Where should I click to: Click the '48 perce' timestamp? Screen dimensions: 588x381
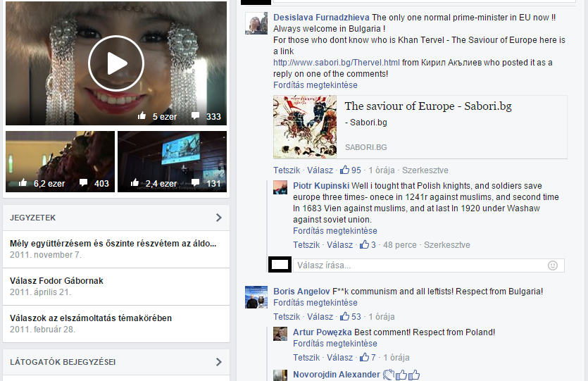[400, 245]
